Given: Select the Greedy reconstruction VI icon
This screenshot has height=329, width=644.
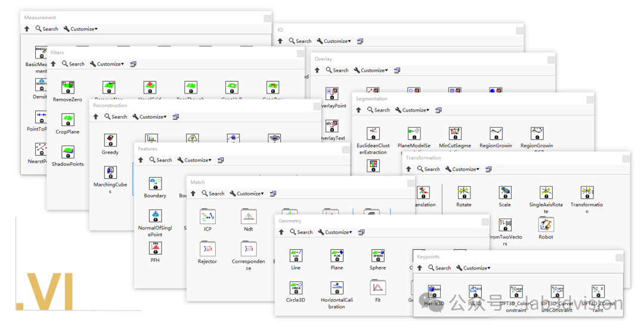Looking at the screenshot, I should click(110, 140).
